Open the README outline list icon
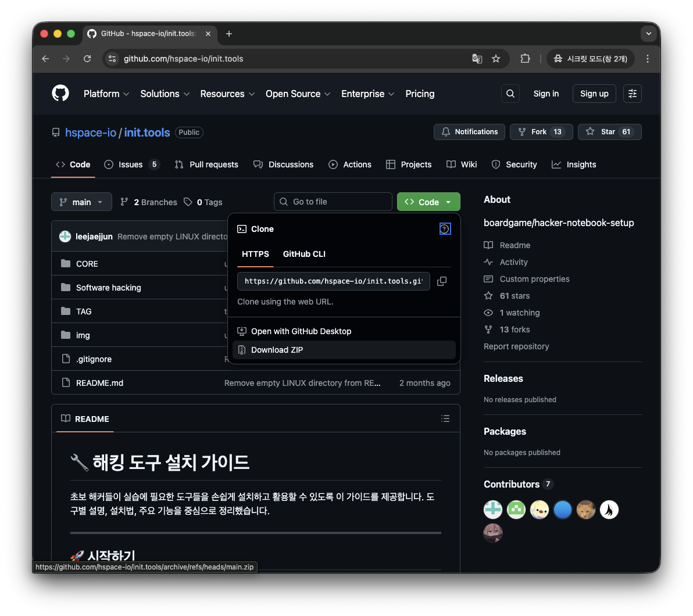Image resolution: width=693 pixels, height=616 pixels. (x=445, y=418)
